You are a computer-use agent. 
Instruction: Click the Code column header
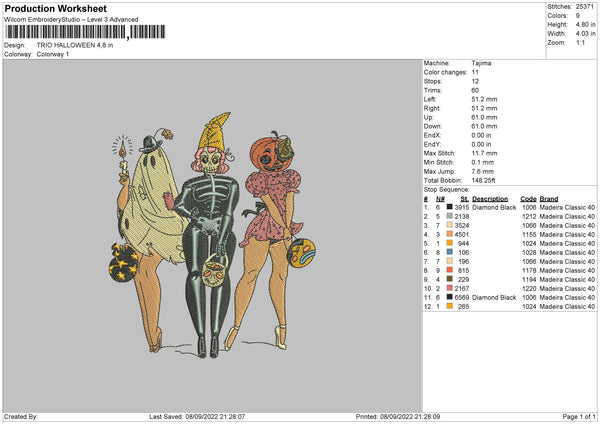[529, 198]
